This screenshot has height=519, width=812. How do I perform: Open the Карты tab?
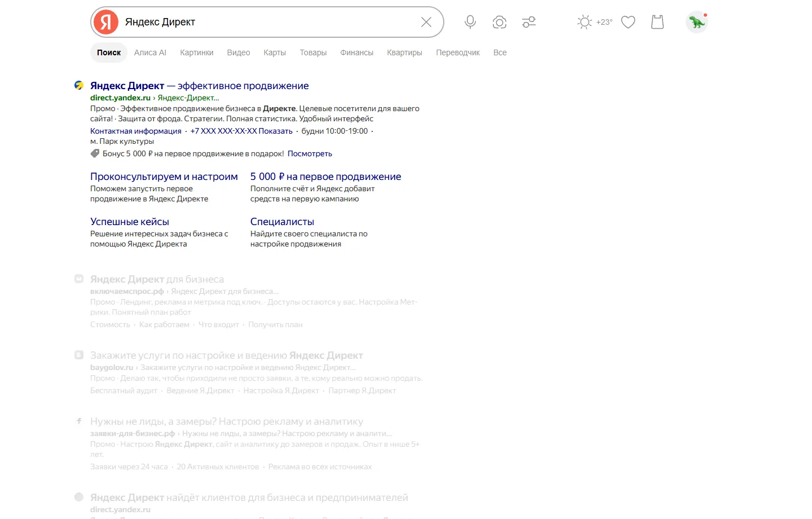(x=275, y=52)
